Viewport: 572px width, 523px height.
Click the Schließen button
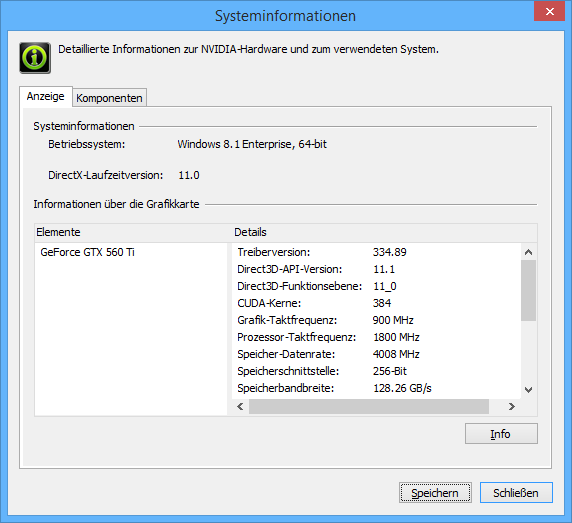tap(516, 493)
